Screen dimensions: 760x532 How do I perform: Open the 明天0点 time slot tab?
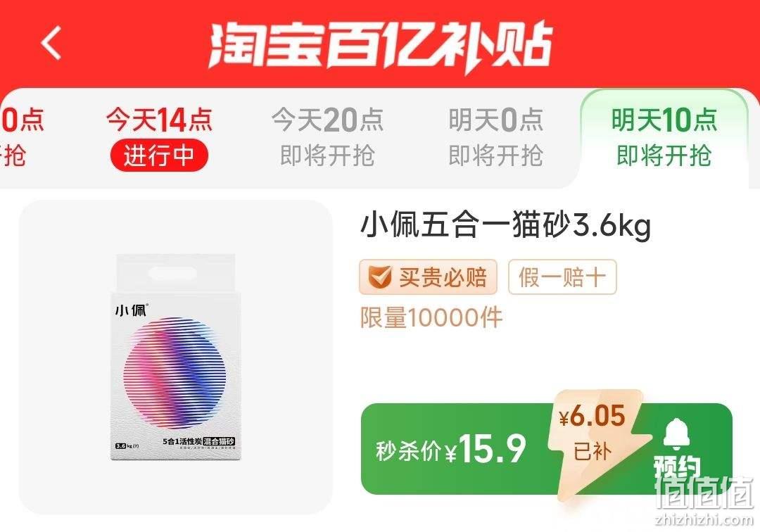click(495, 138)
